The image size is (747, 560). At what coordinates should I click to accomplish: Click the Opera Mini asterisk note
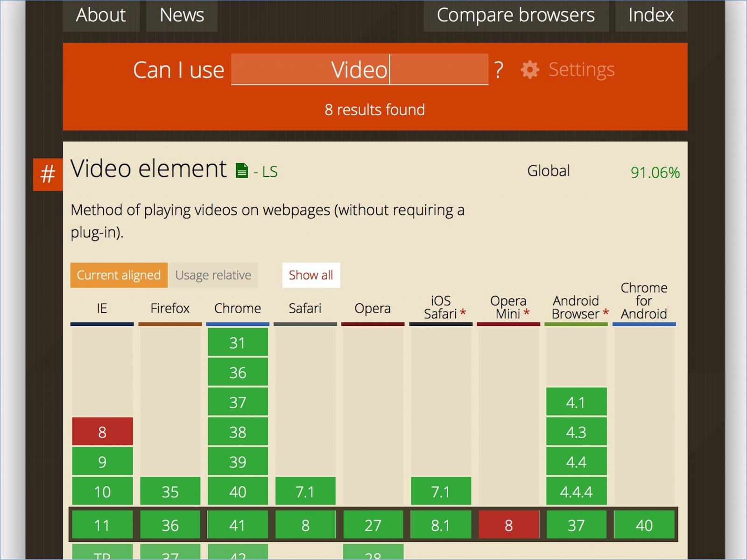tap(527, 312)
